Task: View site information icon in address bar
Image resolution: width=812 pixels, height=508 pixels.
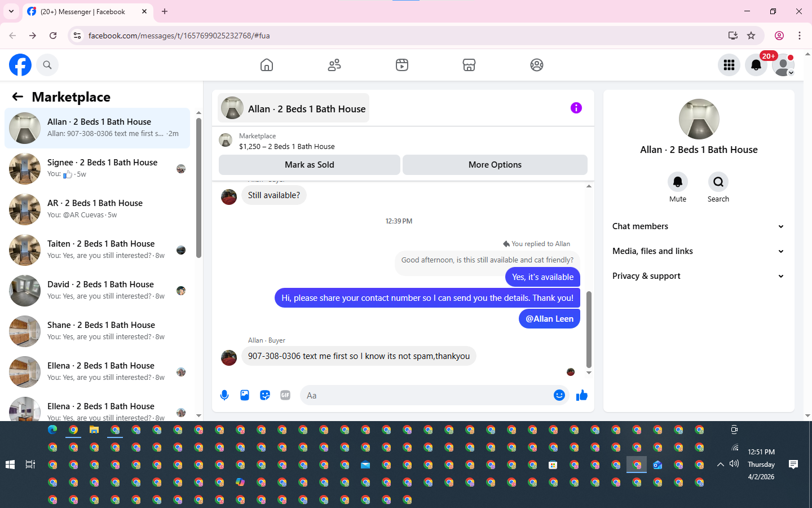Action: 78,36
